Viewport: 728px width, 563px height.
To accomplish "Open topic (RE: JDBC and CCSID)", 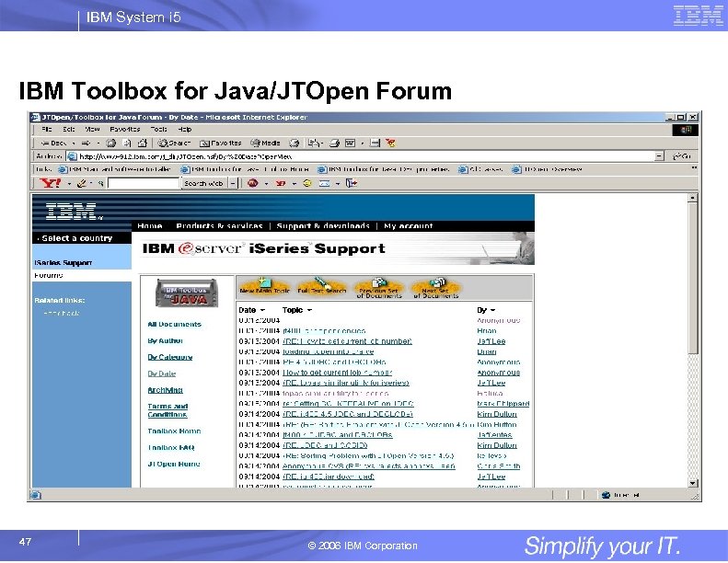I will [x=325, y=445].
